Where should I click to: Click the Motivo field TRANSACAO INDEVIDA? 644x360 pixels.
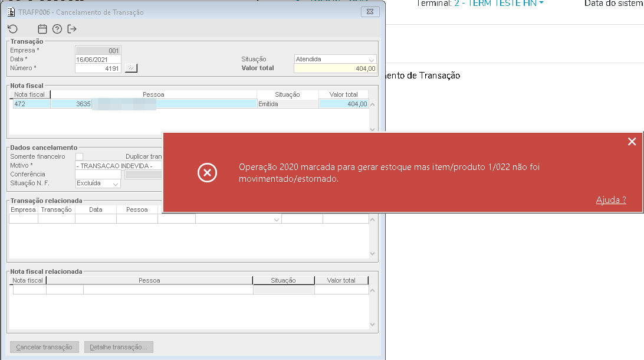119,166
